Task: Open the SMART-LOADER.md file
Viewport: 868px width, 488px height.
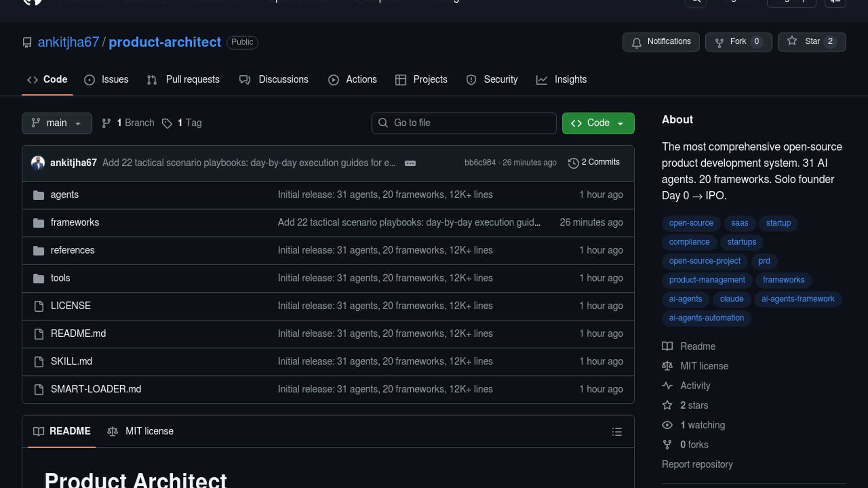Action: pyautogui.click(x=96, y=389)
